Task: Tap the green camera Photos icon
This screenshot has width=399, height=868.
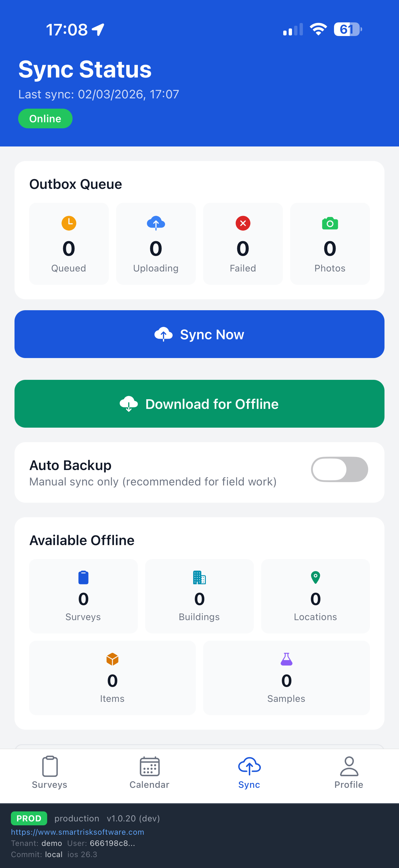Action: pos(330,223)
